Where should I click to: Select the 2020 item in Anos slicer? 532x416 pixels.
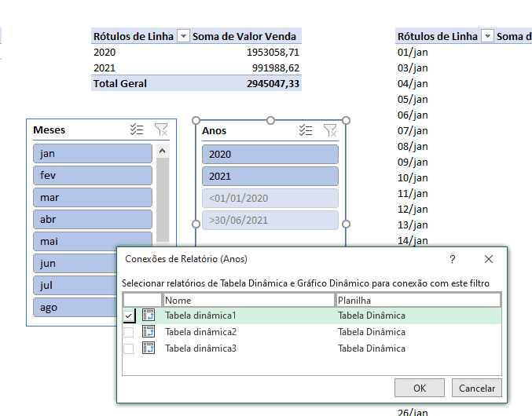[270, 154]
